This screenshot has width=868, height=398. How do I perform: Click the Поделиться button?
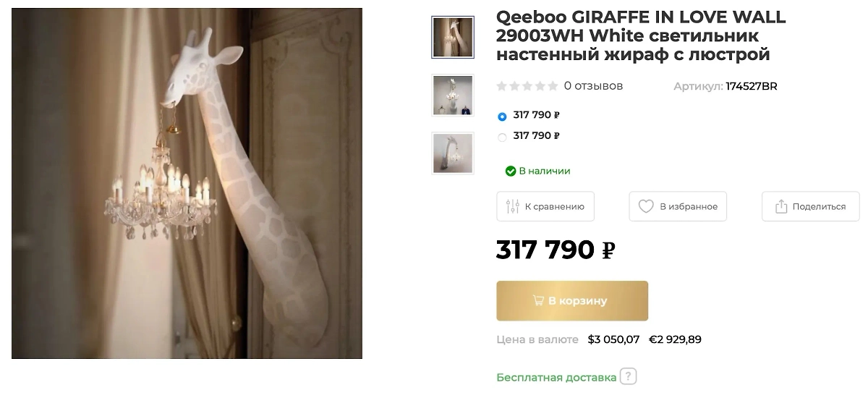point(811,206)
